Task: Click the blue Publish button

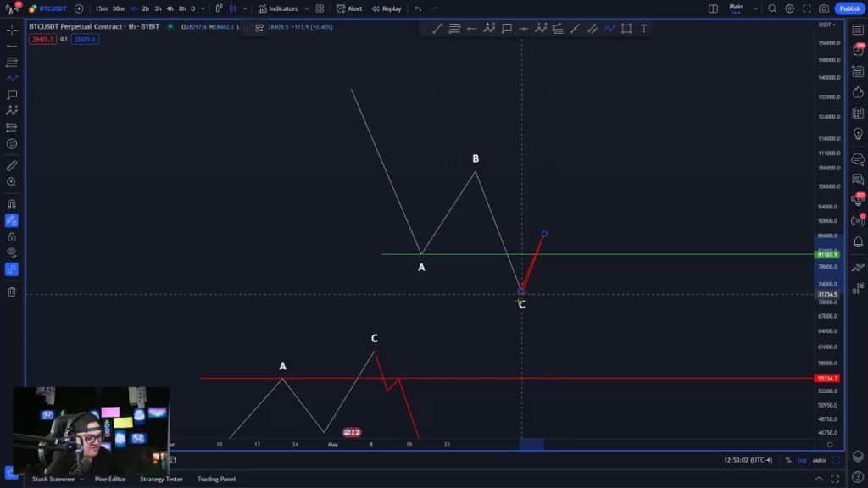Action: 849,8
